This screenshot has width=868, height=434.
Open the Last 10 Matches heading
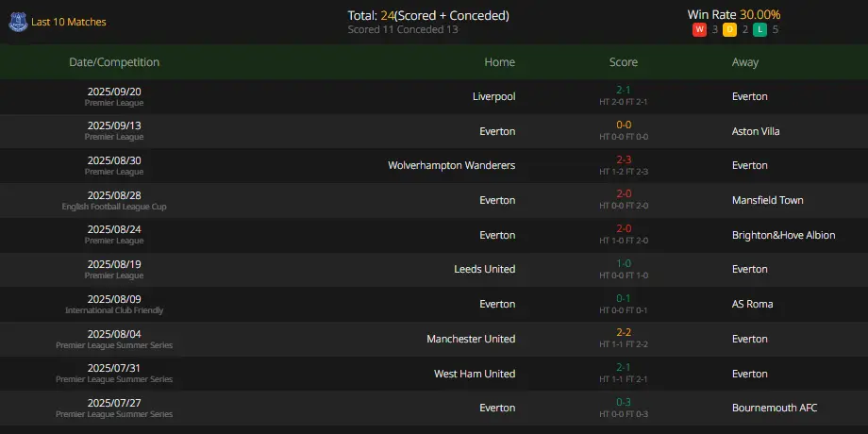coord(69,22)
